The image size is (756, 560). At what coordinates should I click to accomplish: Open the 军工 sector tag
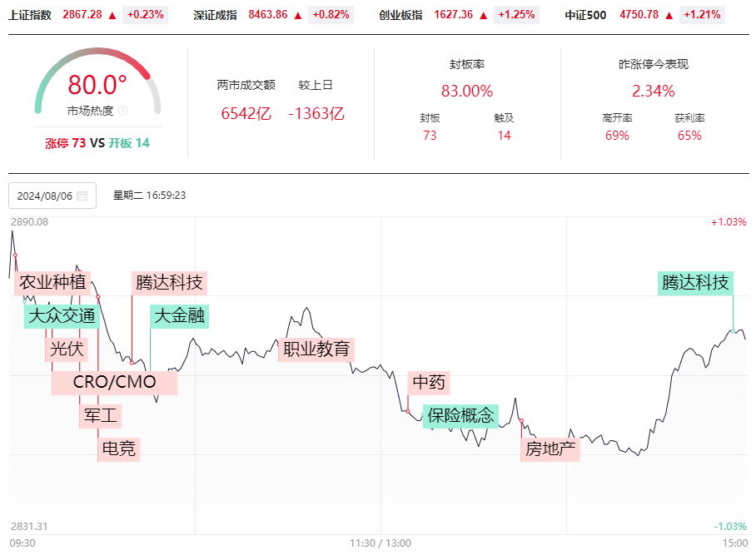(100, 416)
